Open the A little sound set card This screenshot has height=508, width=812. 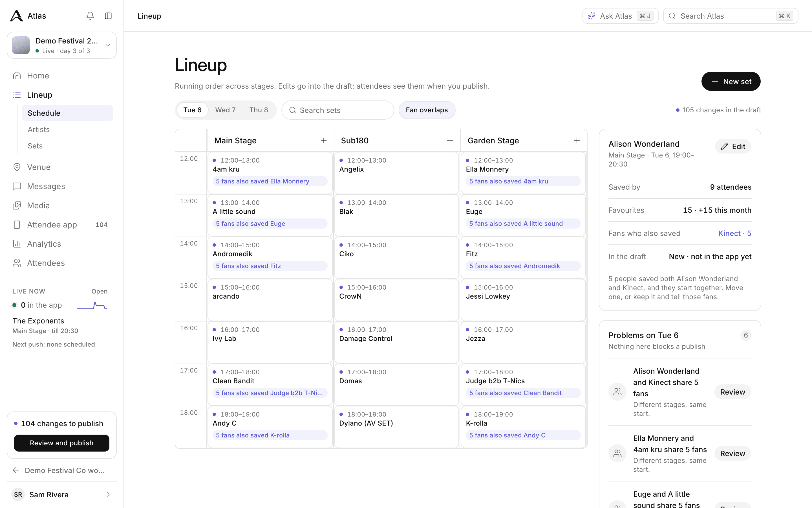click(270, 215)
